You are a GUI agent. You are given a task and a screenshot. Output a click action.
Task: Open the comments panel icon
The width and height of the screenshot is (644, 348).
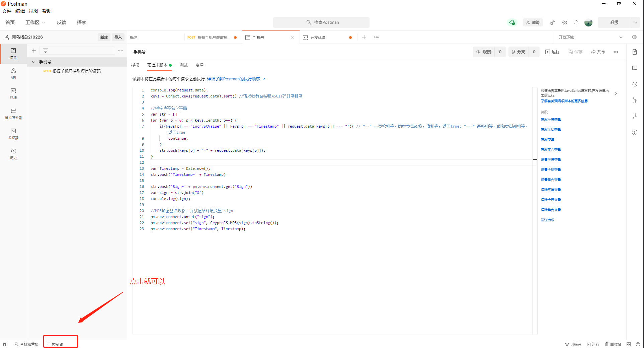635,68
